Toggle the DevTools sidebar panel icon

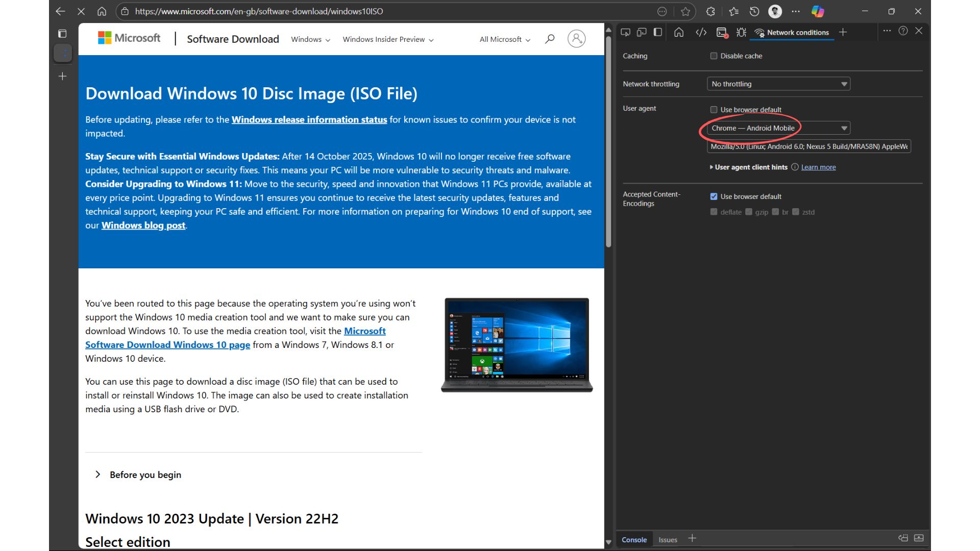click(x=658, y=32)
